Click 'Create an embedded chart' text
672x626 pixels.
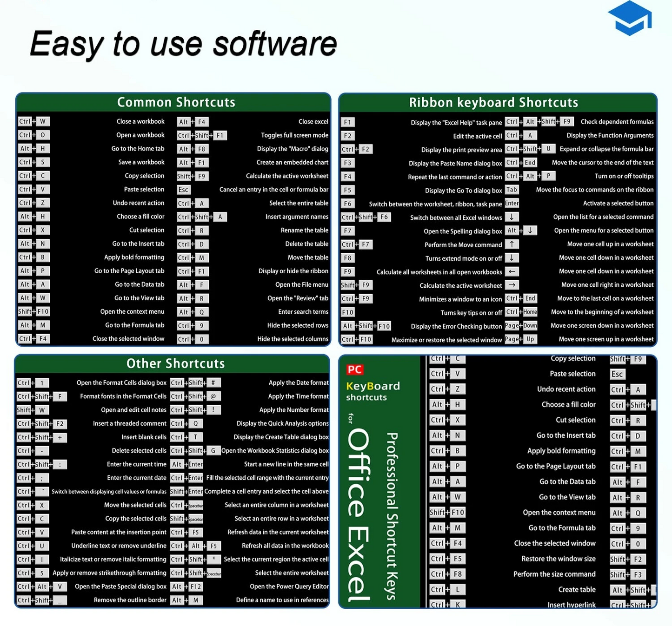pyautogui.click(x=293, y=162)
